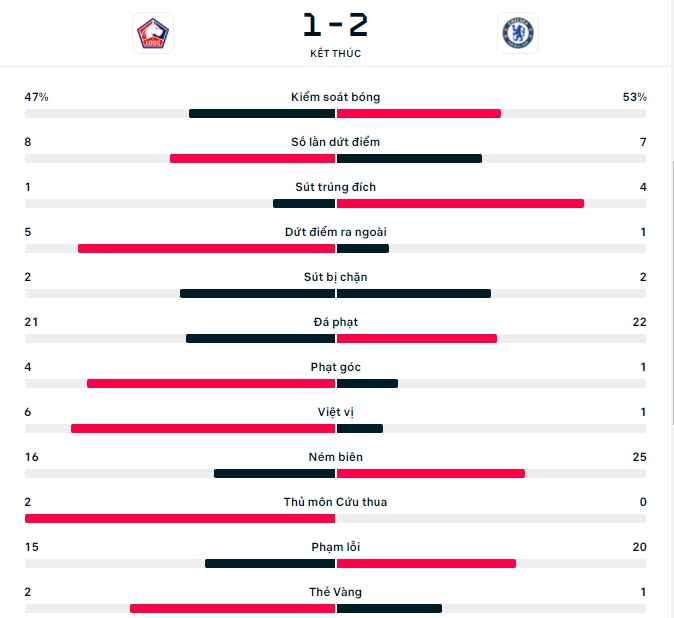Select the Dứt điểm ra ngoài row label
The width and height of the screenshot is (674, 618).
pos(335,232)
